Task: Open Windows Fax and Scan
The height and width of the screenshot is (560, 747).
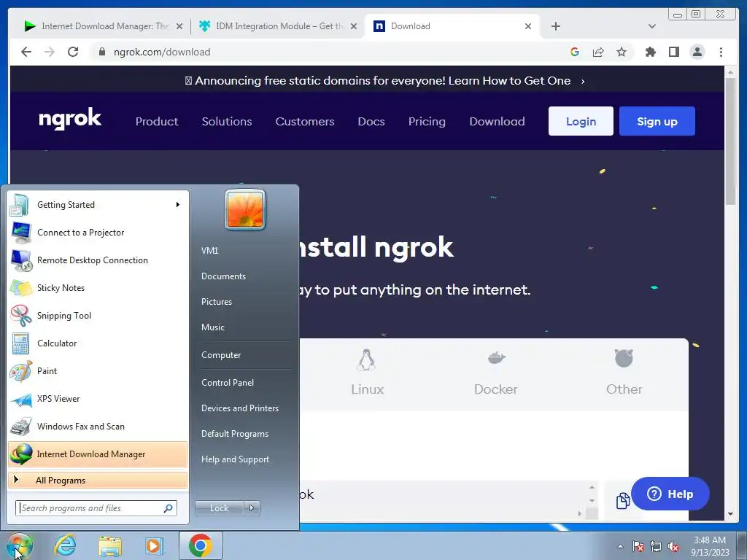Action: (x=98, y=426)
